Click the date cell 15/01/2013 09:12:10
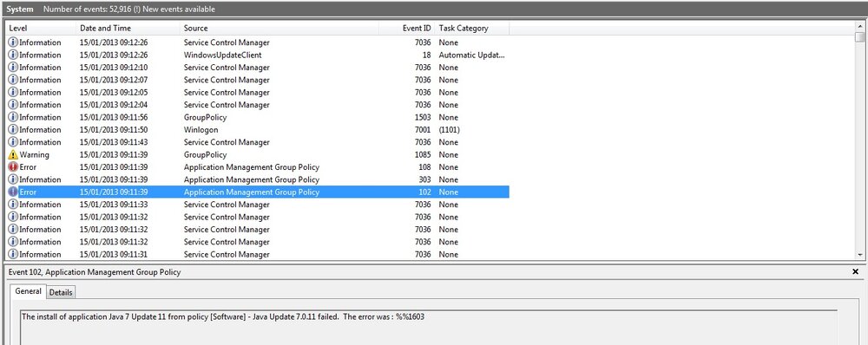This screenshot has width=868, height=345. pyautogui.click(x=114, y=68)
